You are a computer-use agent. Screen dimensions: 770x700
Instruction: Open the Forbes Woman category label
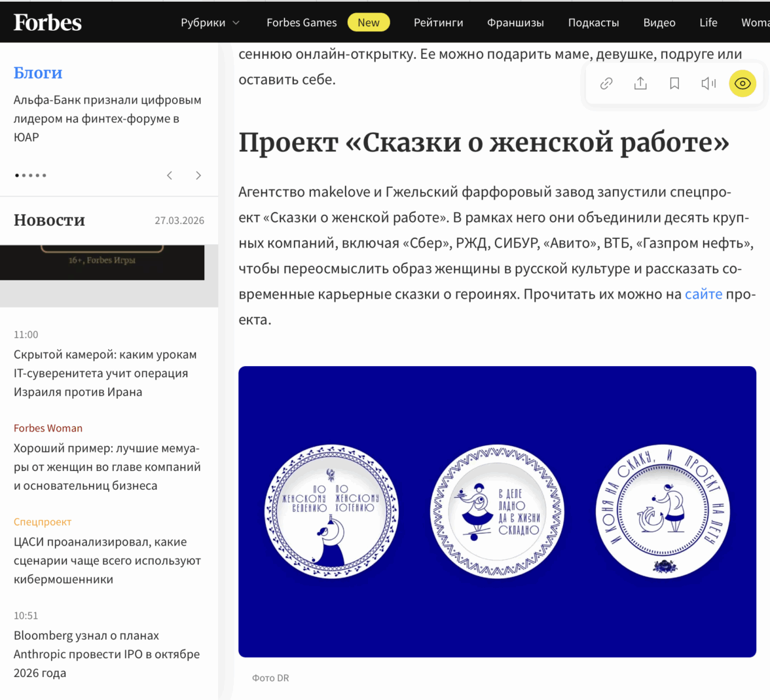tap(48, 428)
